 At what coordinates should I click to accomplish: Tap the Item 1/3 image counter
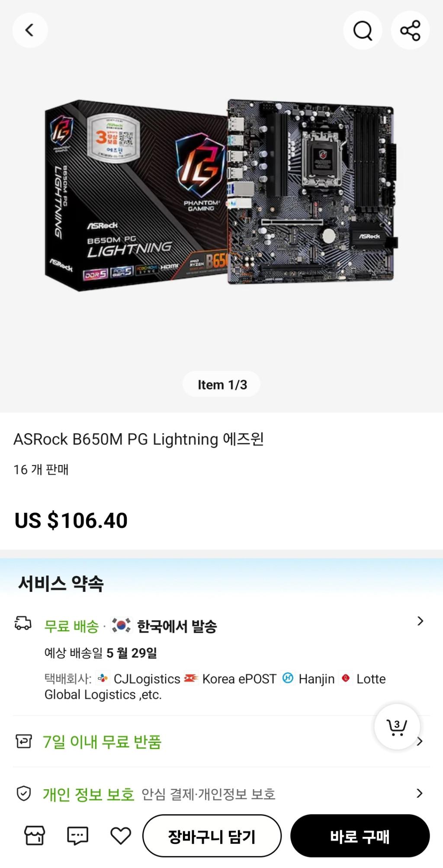tap(221, 384)
